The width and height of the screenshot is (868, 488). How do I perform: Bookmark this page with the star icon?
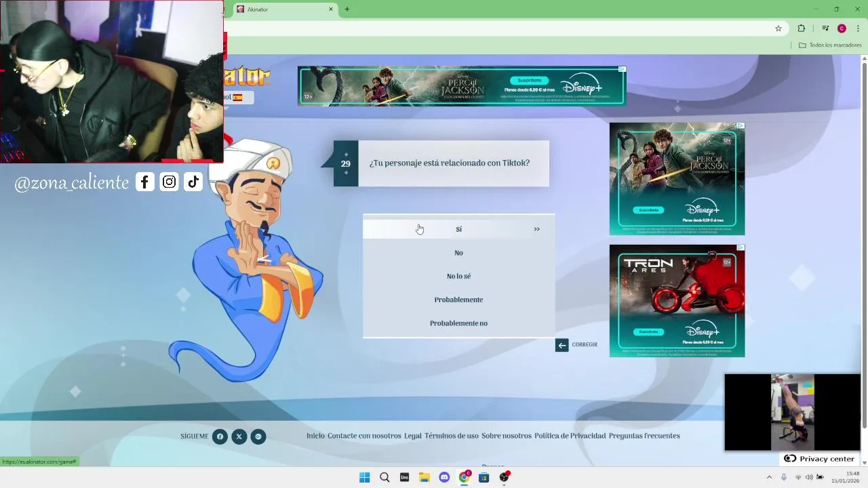[x=778, y=28]
